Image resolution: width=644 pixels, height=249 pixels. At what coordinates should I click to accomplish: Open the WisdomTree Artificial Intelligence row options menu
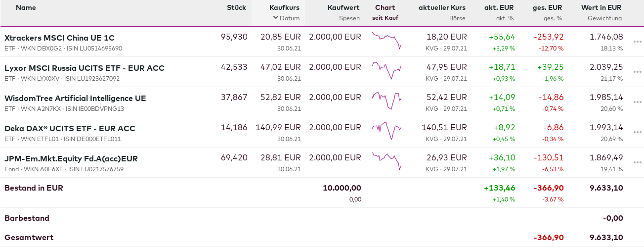[x=637, y=102]
